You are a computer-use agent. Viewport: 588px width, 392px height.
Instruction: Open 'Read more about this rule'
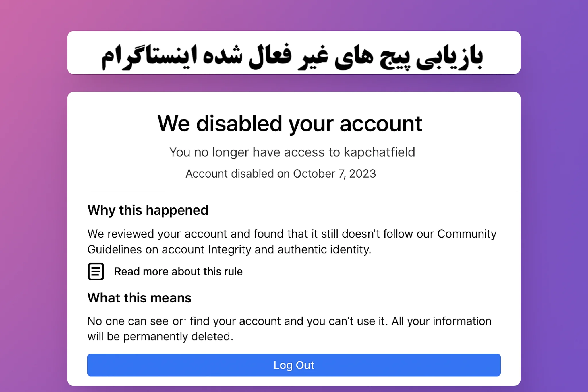[178, 271]
